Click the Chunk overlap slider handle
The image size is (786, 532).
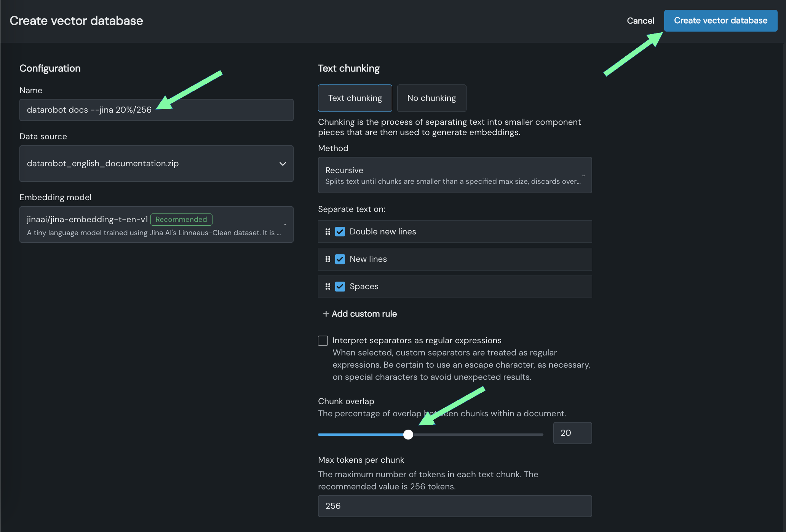(408, 435)
